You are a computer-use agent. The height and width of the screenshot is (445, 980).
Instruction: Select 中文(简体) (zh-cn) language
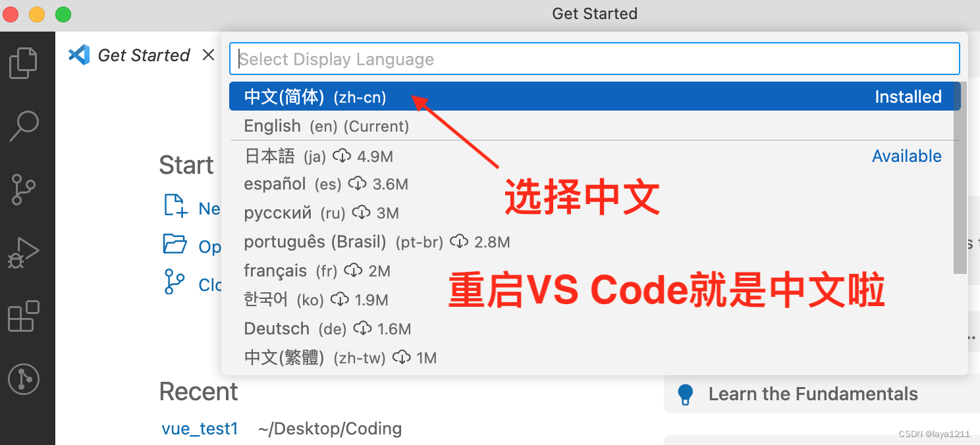click(x=595, y=97)
